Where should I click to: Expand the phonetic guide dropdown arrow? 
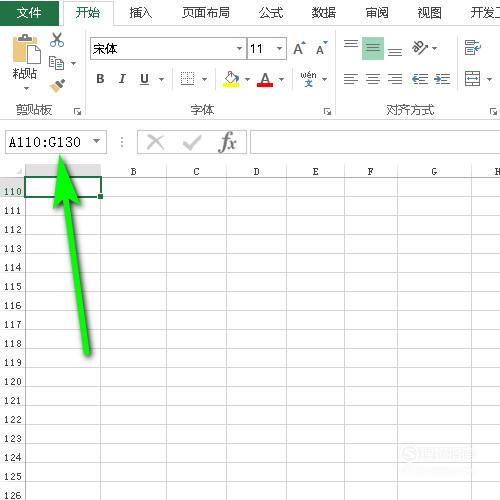[324, 79]
